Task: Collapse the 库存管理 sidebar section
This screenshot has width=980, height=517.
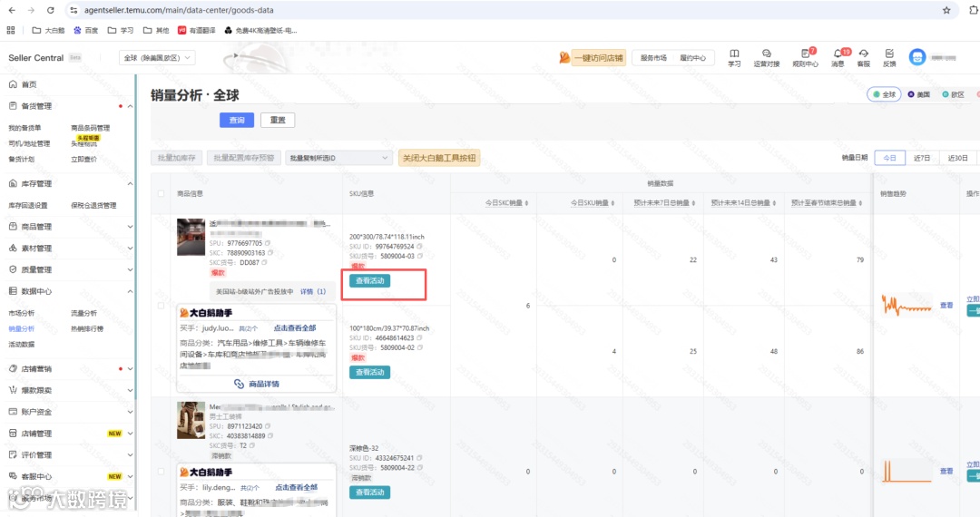Action: click(130, 183)
